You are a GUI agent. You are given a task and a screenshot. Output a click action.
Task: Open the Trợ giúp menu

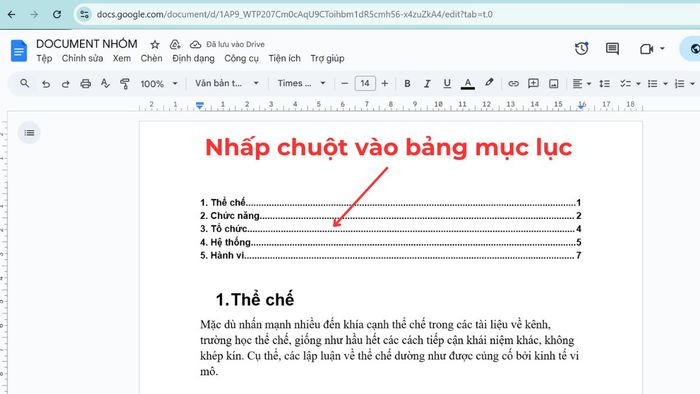pyautogui.click(x=327, y=58)
